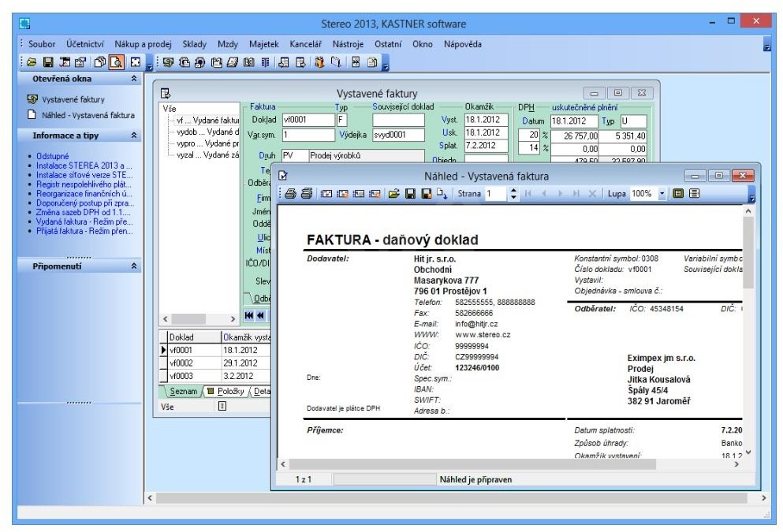Click the gift box icon in second toolbar

pyautogui.click(x=319, y=62)
